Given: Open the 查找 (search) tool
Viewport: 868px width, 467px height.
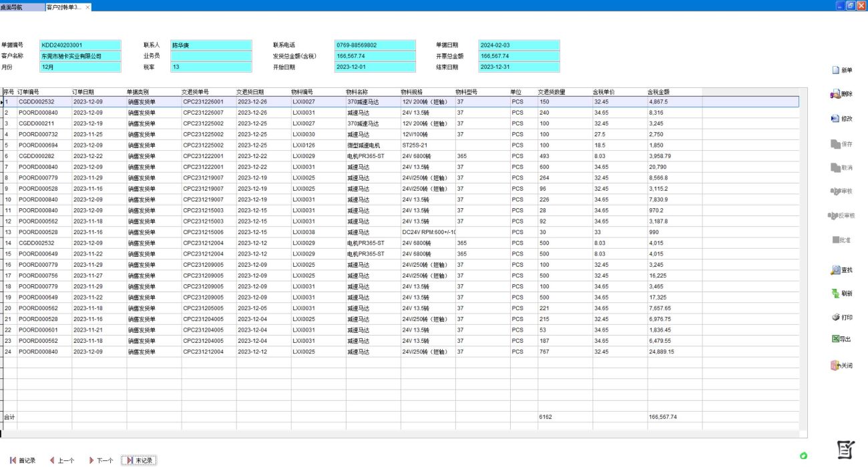Looking at the screenshot, I should pyautogui.click(x=835, y=270).
